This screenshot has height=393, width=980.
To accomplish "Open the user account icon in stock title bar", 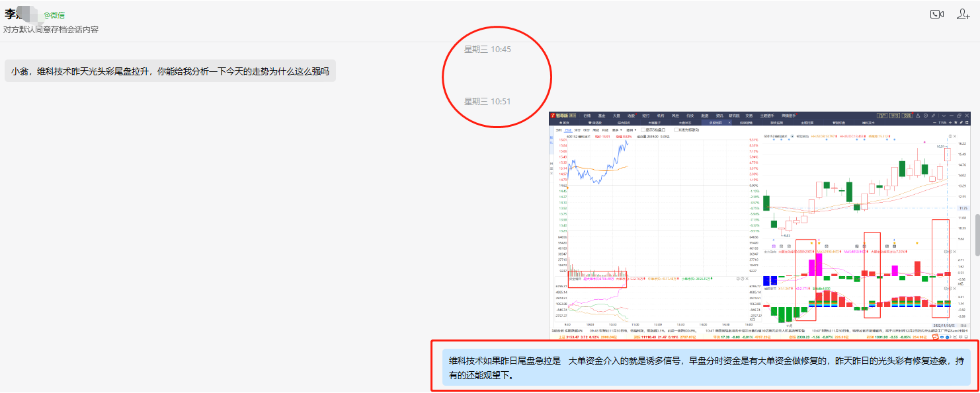I will 918,116.
